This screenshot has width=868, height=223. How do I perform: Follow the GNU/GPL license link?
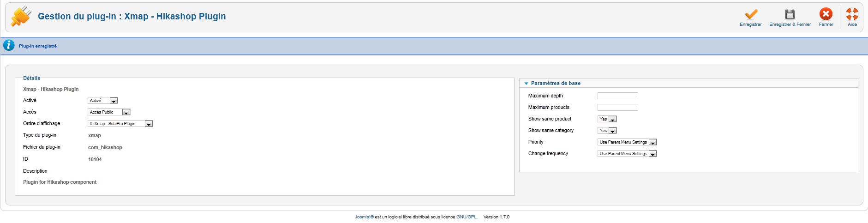click(467, 217)
